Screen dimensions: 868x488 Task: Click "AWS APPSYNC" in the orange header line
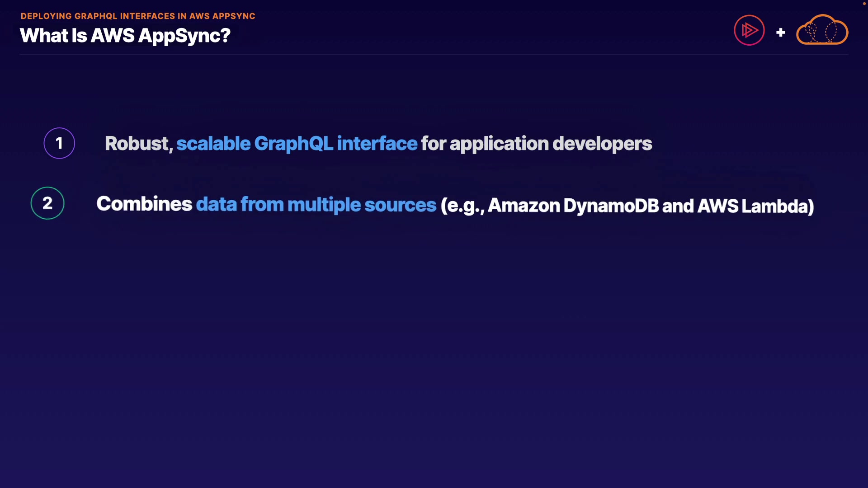point(222,16)
